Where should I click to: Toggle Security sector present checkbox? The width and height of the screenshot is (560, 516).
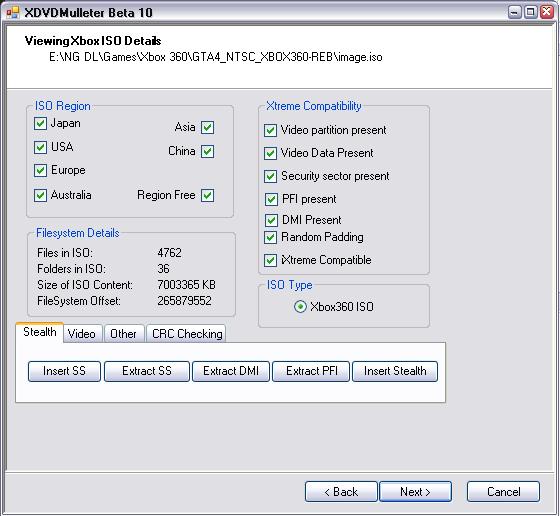click(270, 176)
